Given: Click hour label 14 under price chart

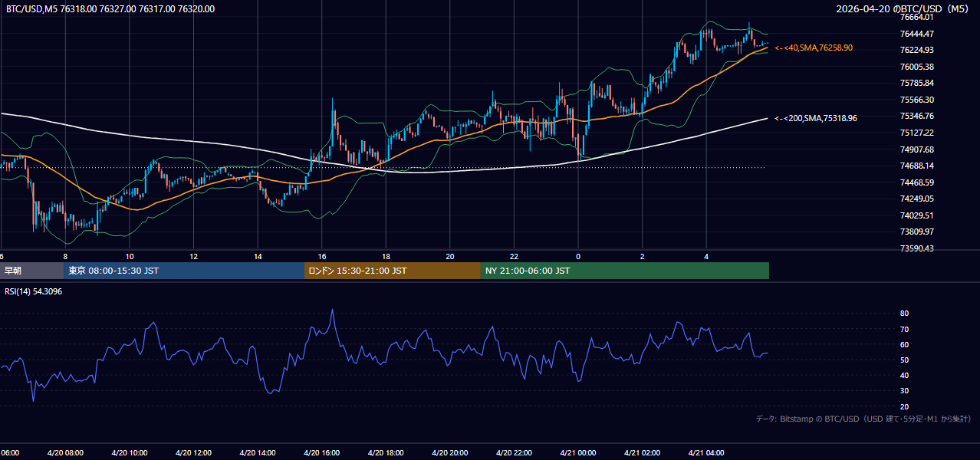Looking at the screenshot, I should (x=258, y=257).
